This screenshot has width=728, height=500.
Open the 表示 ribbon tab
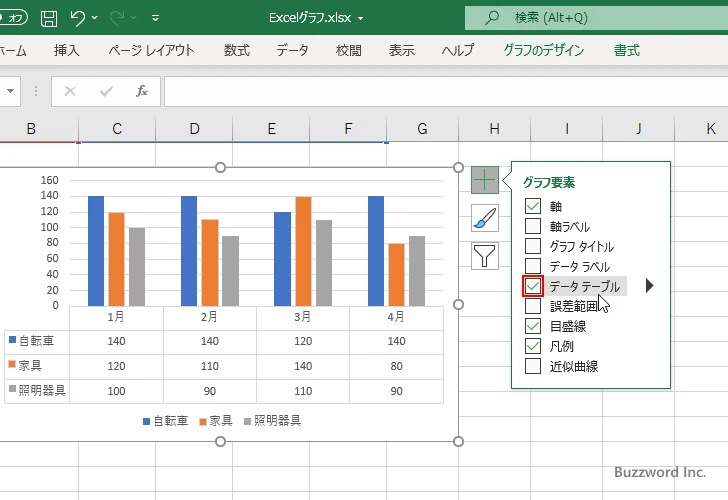402,50
